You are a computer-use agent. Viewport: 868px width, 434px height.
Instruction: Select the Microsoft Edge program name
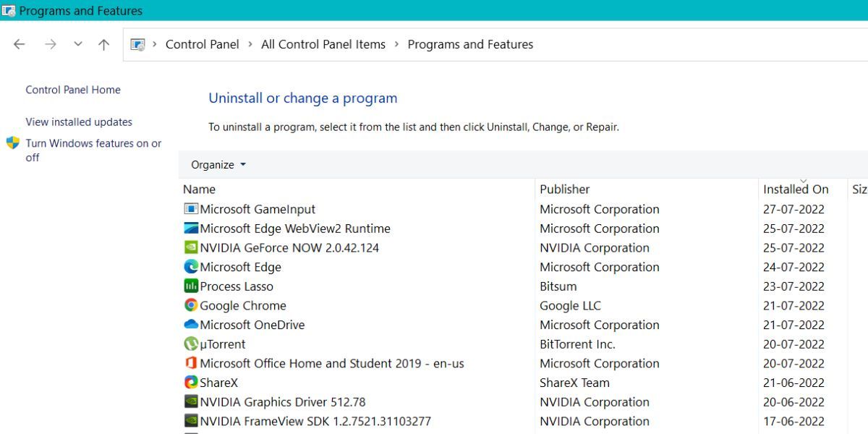[x=240, y=267]
